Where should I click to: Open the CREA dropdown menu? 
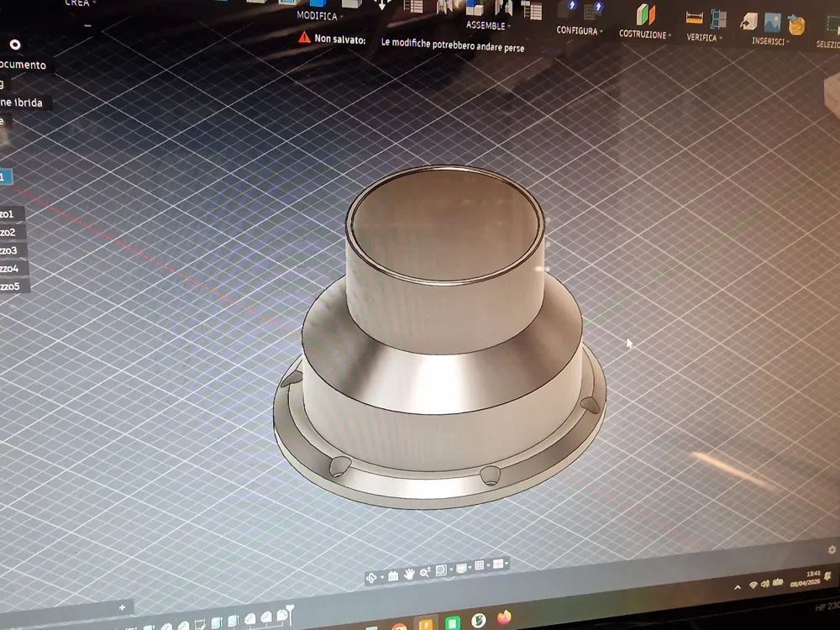click(x=81, y=3)
